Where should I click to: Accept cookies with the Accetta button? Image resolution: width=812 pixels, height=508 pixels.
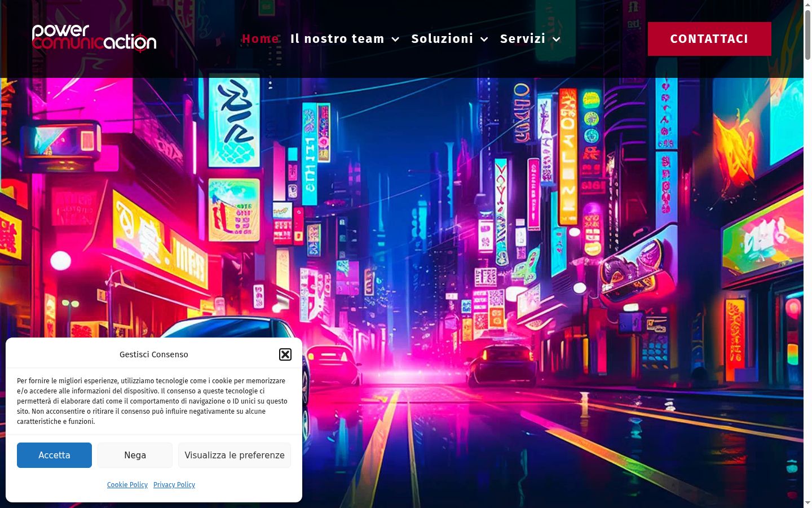pyautogui.click(x=54, y=455)
